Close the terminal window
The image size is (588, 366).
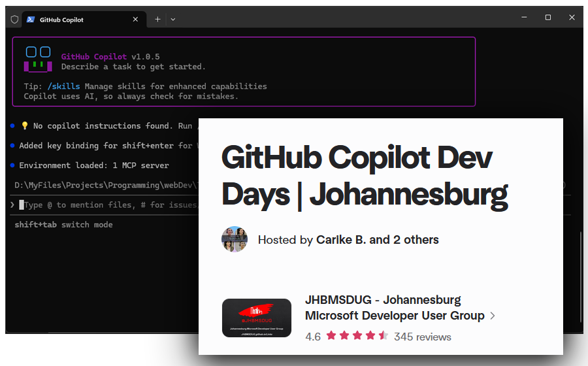572,17
